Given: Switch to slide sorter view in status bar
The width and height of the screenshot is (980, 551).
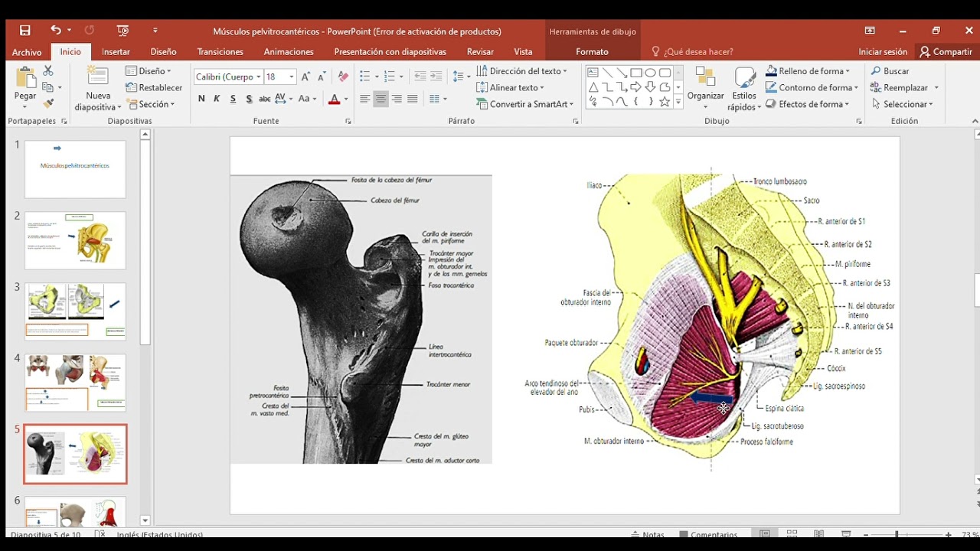Looking at the screenshot, I should 792,533.
